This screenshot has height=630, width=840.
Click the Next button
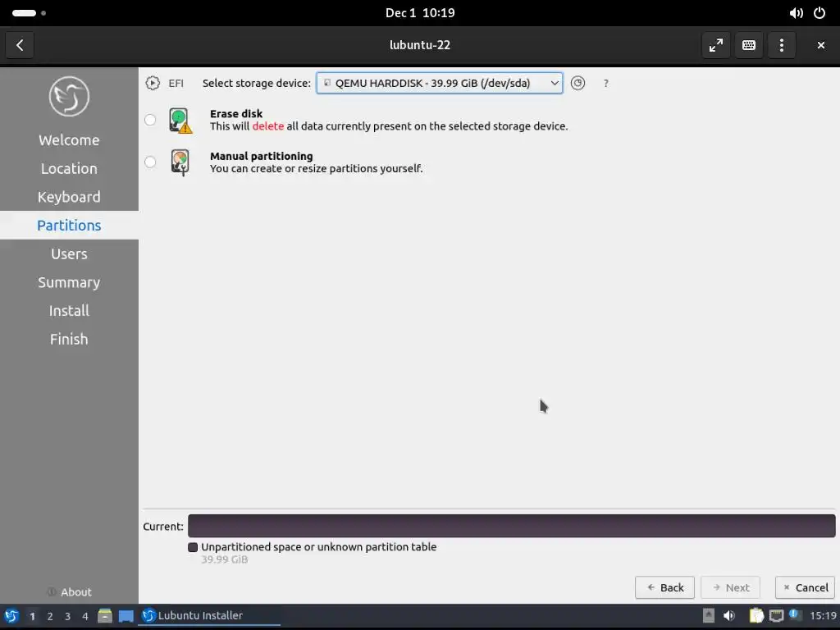(730, 587)
